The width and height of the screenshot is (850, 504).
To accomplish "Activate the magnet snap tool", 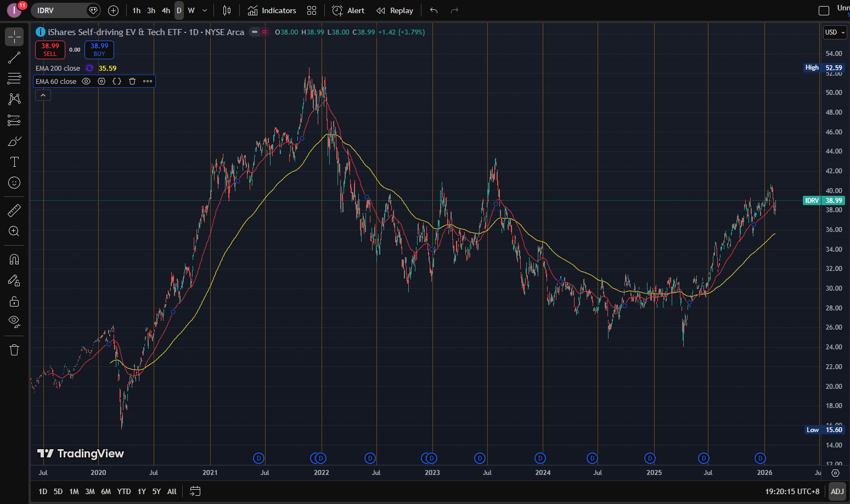I will (14, 259).
